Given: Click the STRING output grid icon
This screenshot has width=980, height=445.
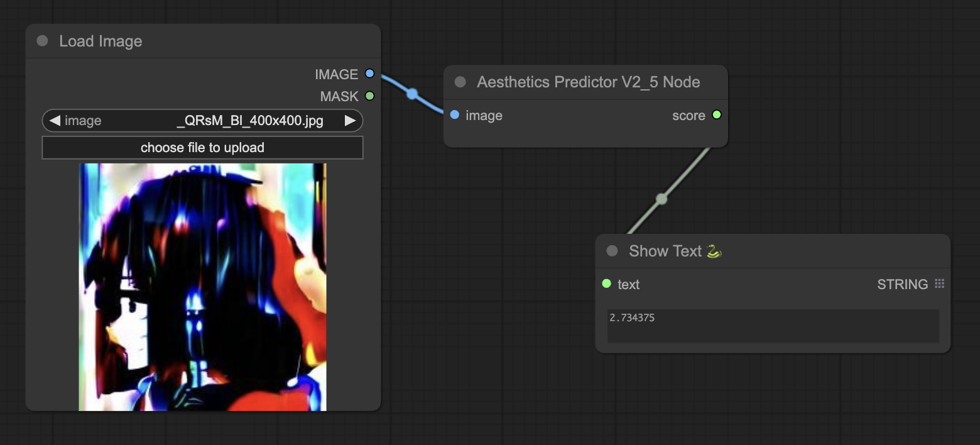Looking at the screenshot, I should point(940,283).
